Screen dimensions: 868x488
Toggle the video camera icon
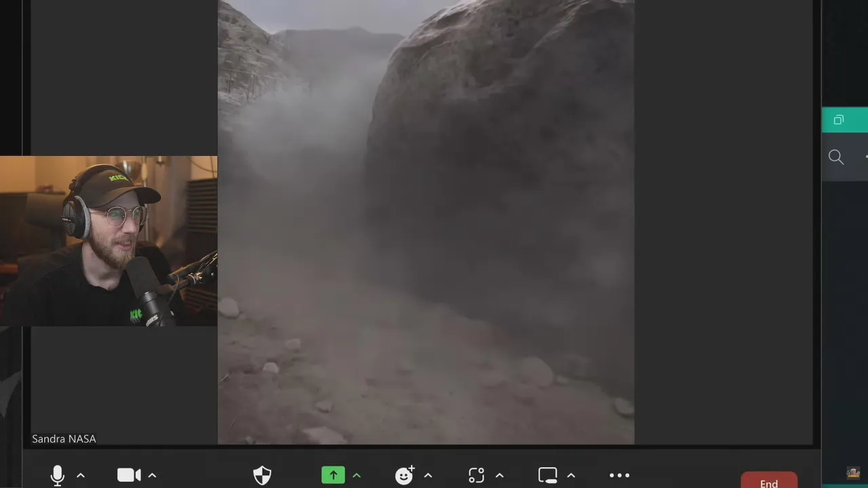[129, 475]
